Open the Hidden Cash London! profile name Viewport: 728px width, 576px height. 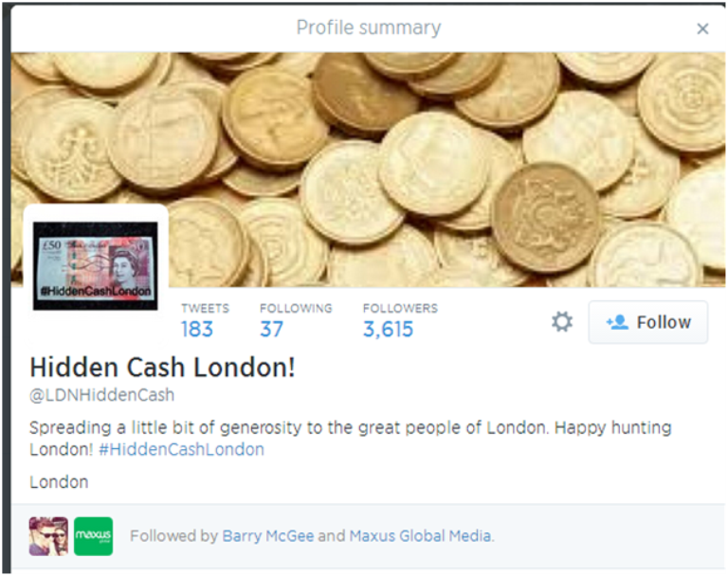162,368
